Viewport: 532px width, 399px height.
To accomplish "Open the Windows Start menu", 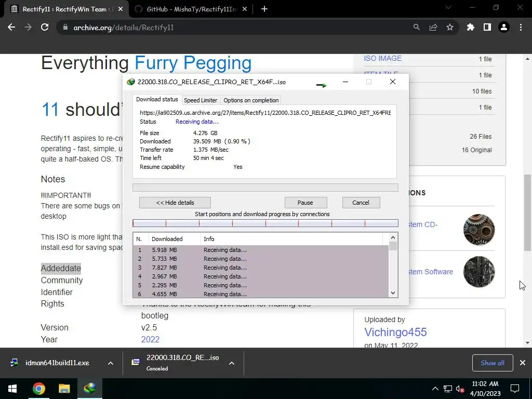I will click(12, 389).
